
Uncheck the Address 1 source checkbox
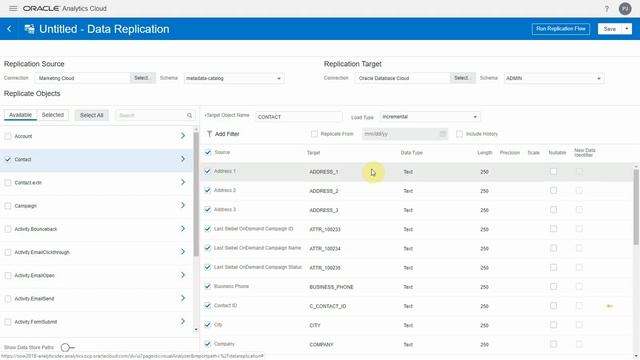208,171
